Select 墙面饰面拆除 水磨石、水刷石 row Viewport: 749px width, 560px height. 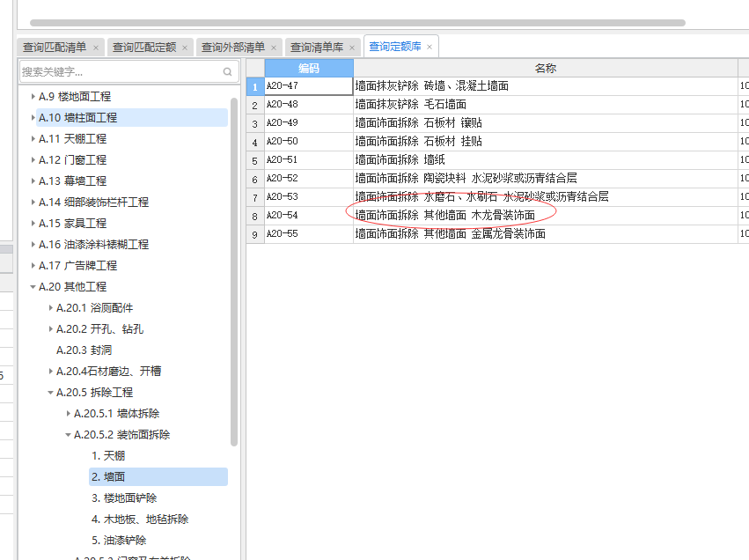pyautogui.click(x=546, y=197)
